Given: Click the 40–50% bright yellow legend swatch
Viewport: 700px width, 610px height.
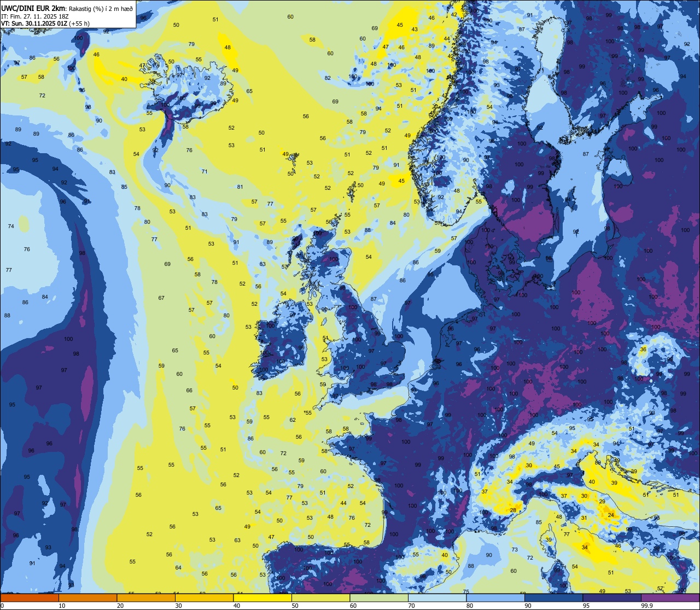Looking at the screenshot, I should pyautogui.click(x=262, y=597).
